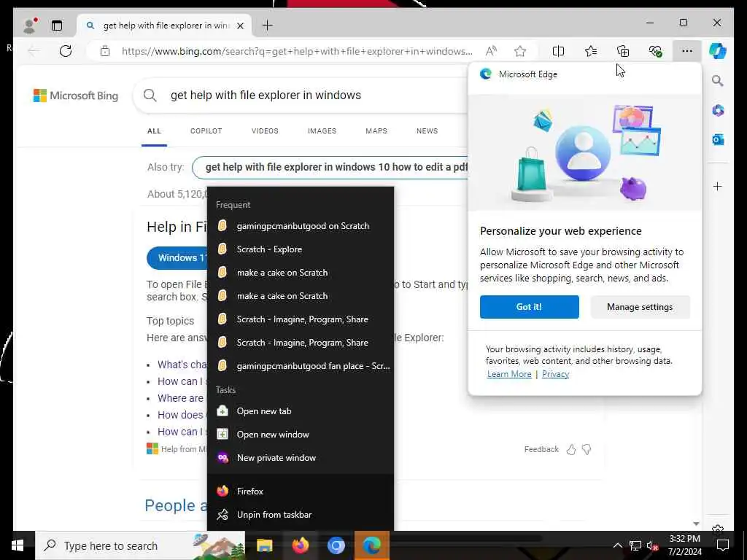Viewport: 747px width, 560px height.
Task: Open the notification center icon
Action: tap(723, 545)
